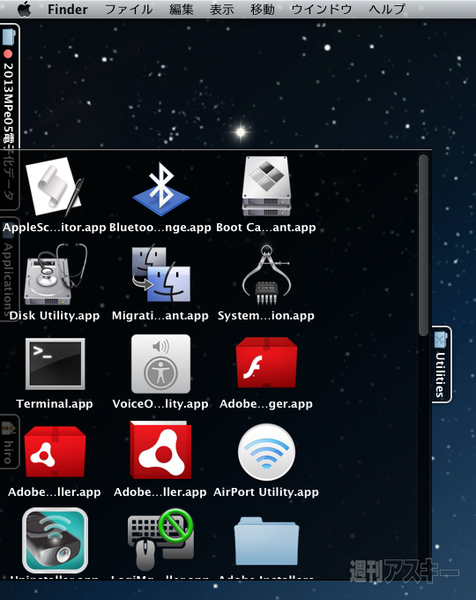Click the Disk Utility.app label
This screenshot has width=476, height=600.
(55, 316)
